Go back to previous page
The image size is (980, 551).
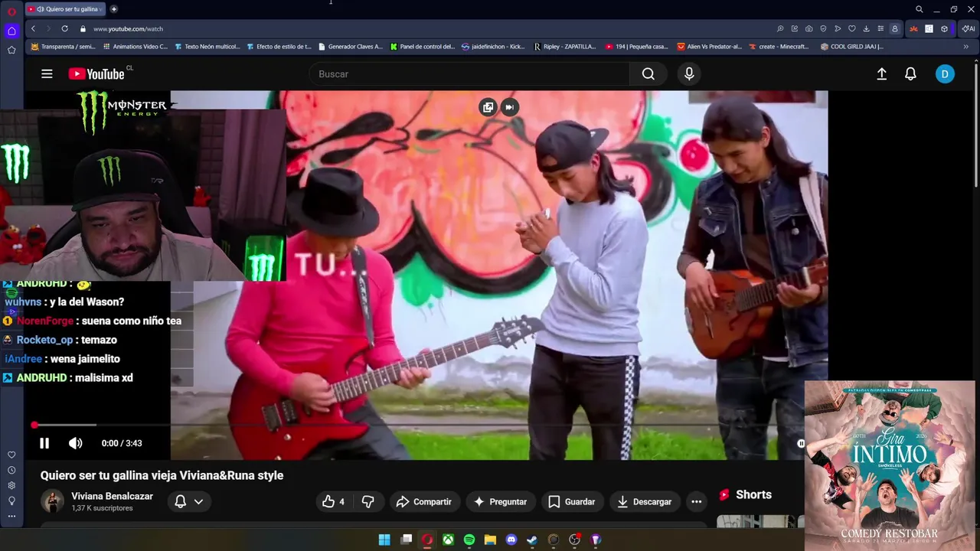33,28
